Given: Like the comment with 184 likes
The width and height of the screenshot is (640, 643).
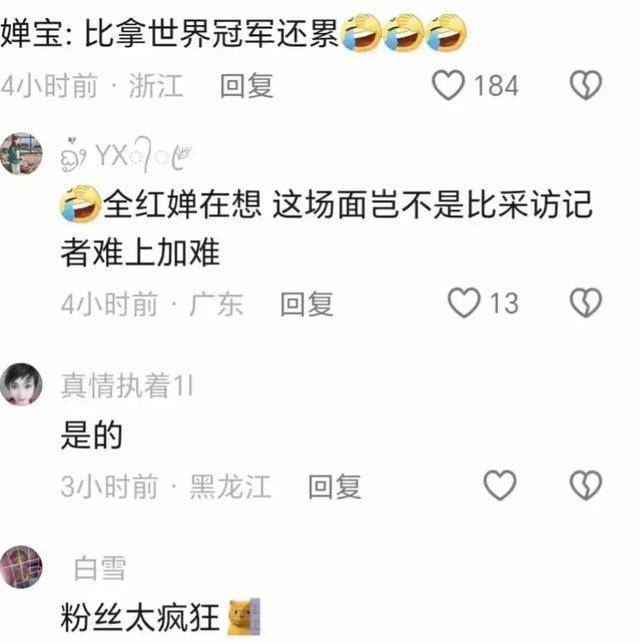Looking at the screenshot, I should point(449,85).
